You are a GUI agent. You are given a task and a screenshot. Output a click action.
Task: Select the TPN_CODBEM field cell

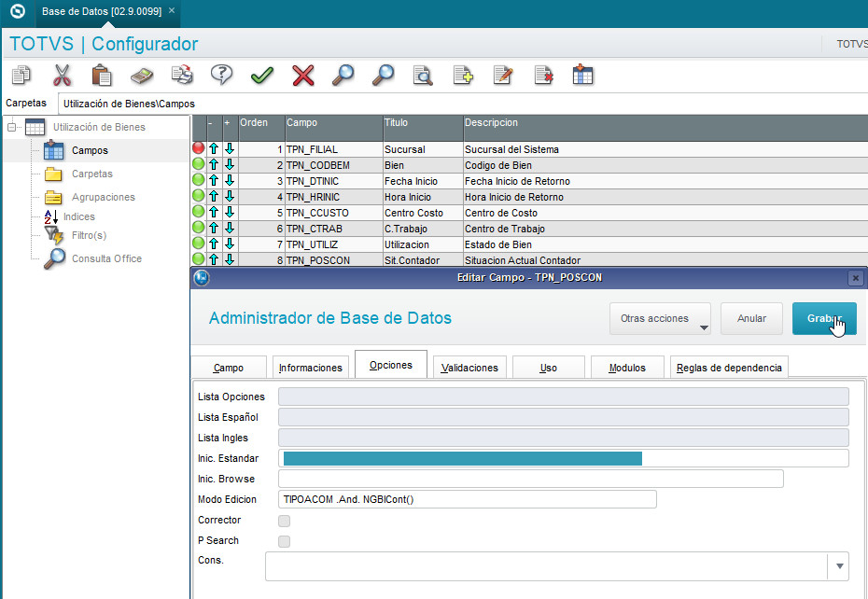tap(334, 165)
